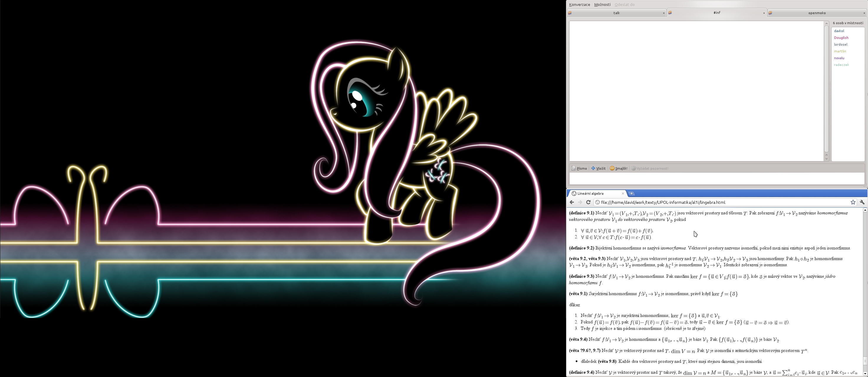Select user Douglish in the room list
The image size is (868, 377).
pyautogui.click(x=841, y=38)
